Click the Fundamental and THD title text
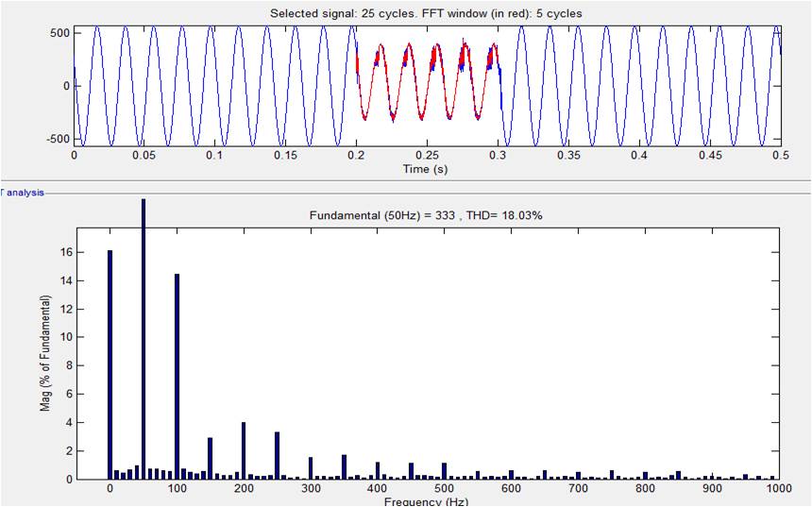The width and height of the screenshot is (812, 507). pos(426,215)
